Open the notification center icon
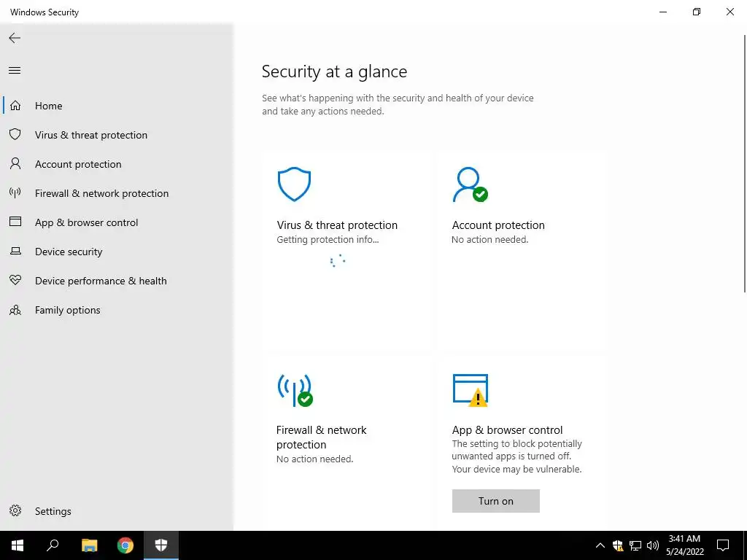 723,545
